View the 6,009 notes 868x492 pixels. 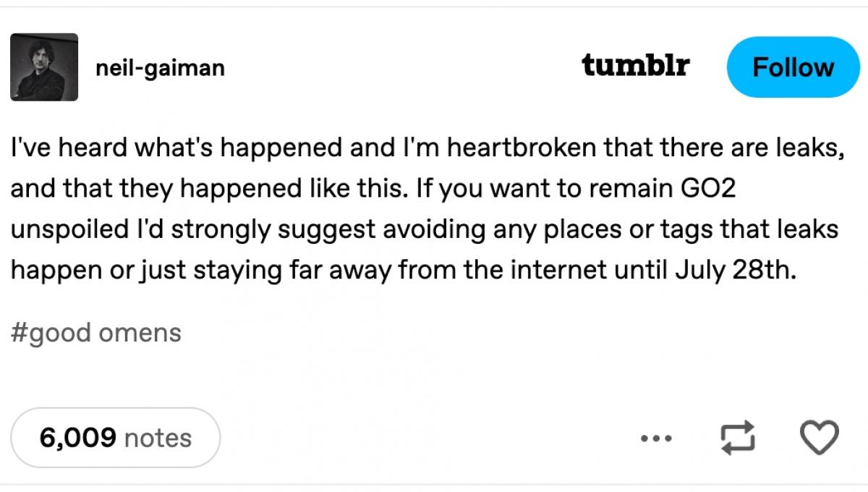click(115, 438)
